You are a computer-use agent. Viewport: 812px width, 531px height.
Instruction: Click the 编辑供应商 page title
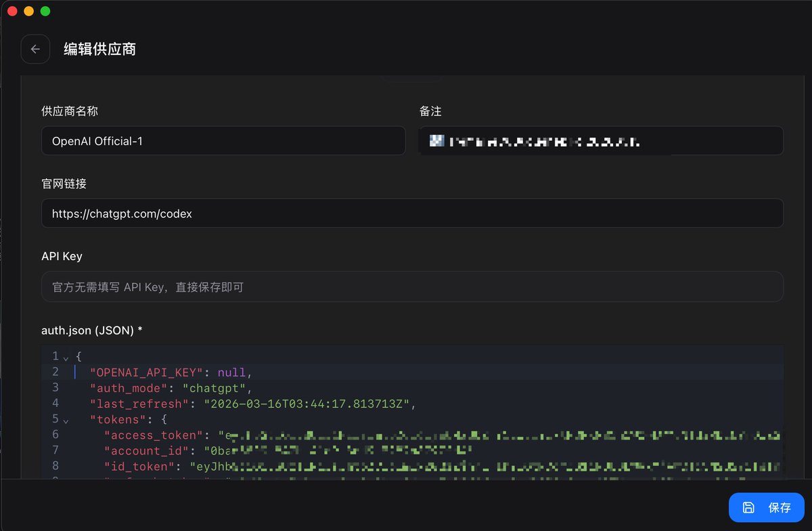tap(99, 49)
